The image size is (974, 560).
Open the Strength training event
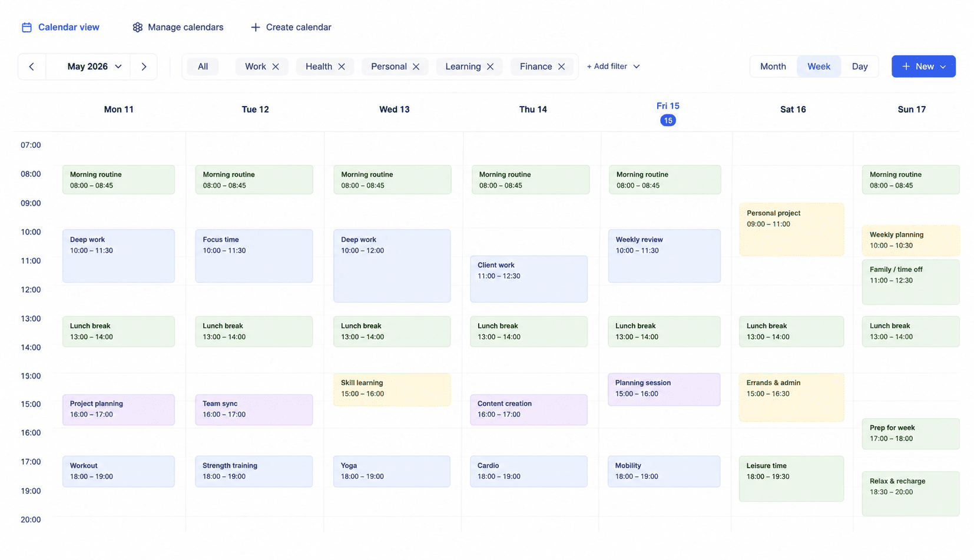click(254, 471)
